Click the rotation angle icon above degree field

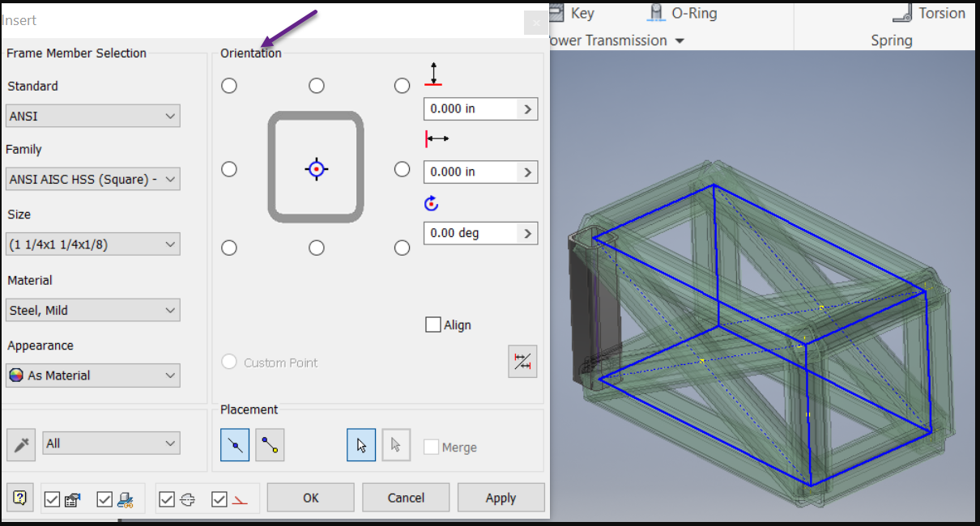tap(431, 203)
